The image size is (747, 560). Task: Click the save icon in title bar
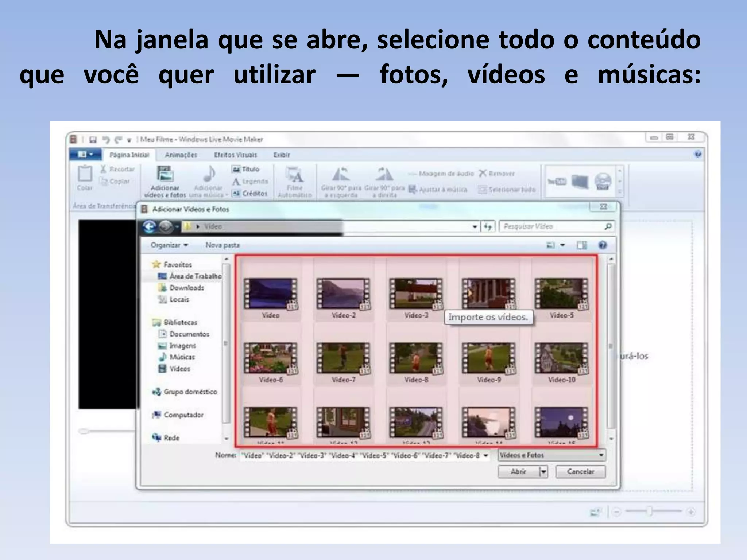(x=93, y=139)
